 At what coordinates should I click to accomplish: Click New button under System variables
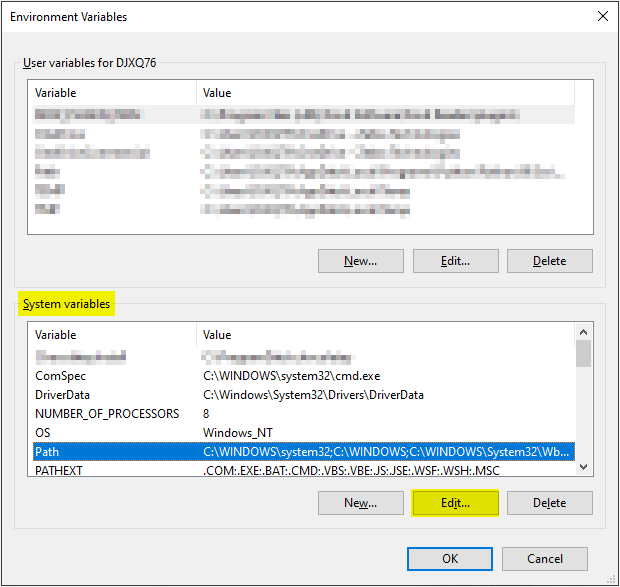(360, 503)
